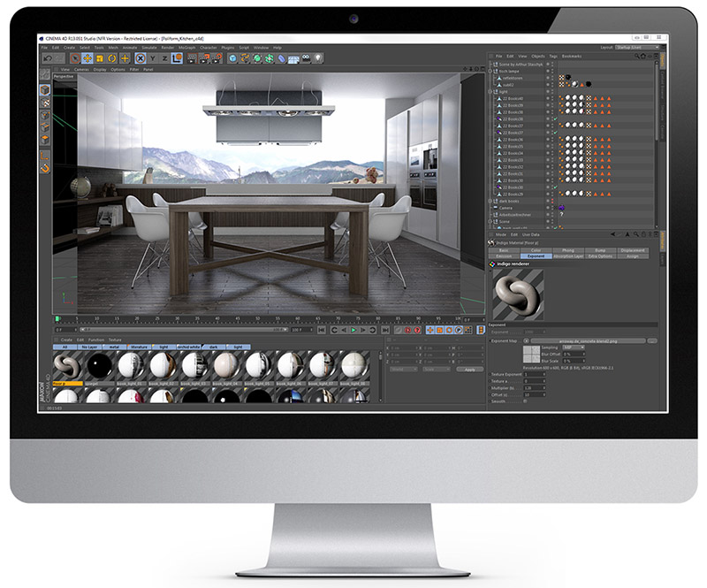The image size is (707, 588).
Task: Collapse the light group in Object Manager
Action: 490,92
